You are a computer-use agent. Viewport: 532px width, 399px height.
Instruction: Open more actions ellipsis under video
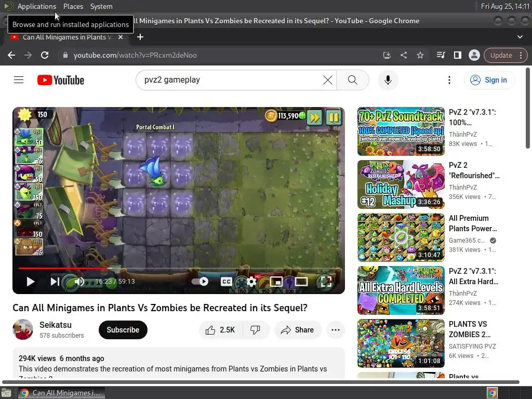336,330
